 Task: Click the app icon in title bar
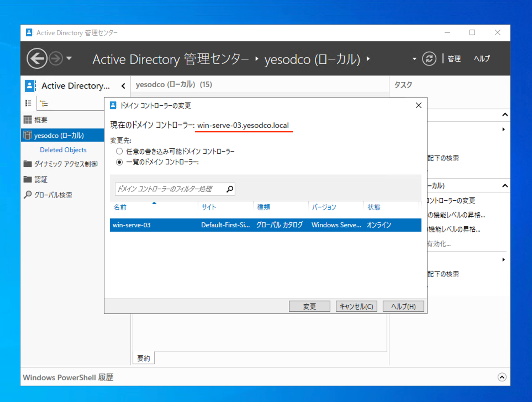click(30, 33)
